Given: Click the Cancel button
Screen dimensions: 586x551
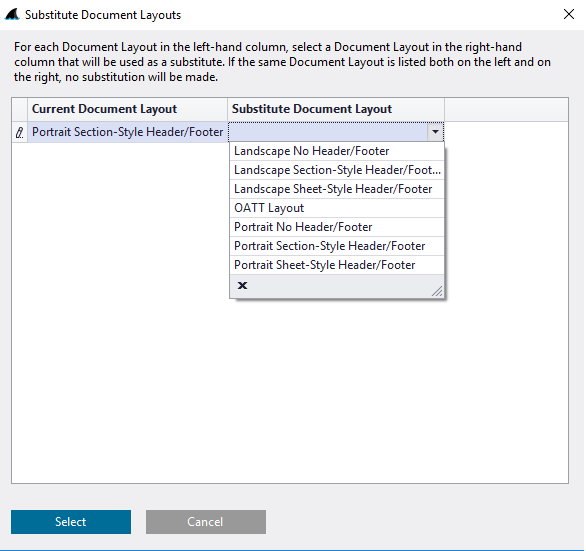Looking at the screenshot, I should 206,522.
